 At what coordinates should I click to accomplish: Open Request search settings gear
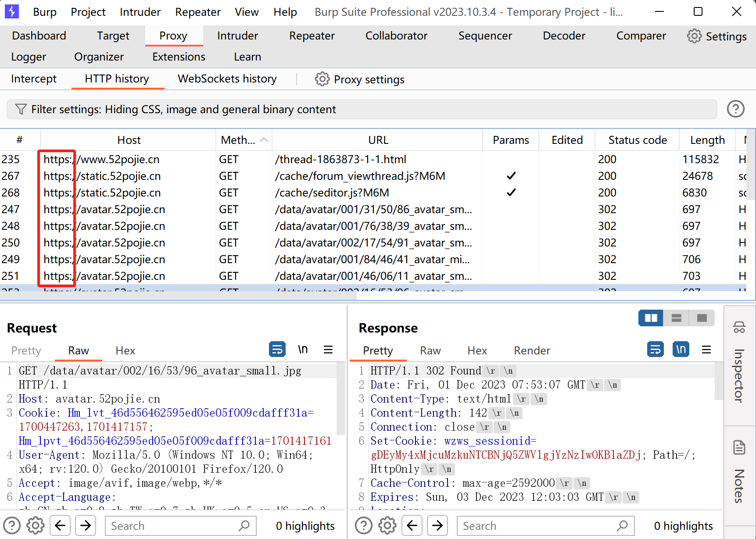(36, 525)
